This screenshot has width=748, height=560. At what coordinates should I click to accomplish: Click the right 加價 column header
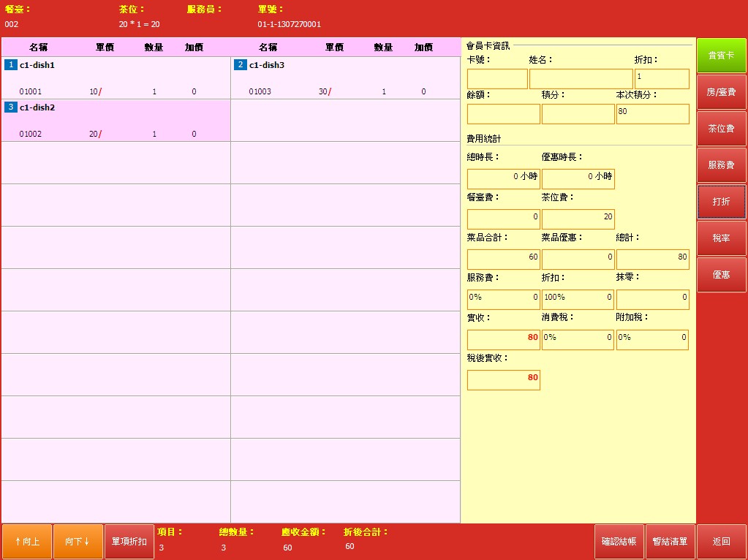tap(423, 48)
